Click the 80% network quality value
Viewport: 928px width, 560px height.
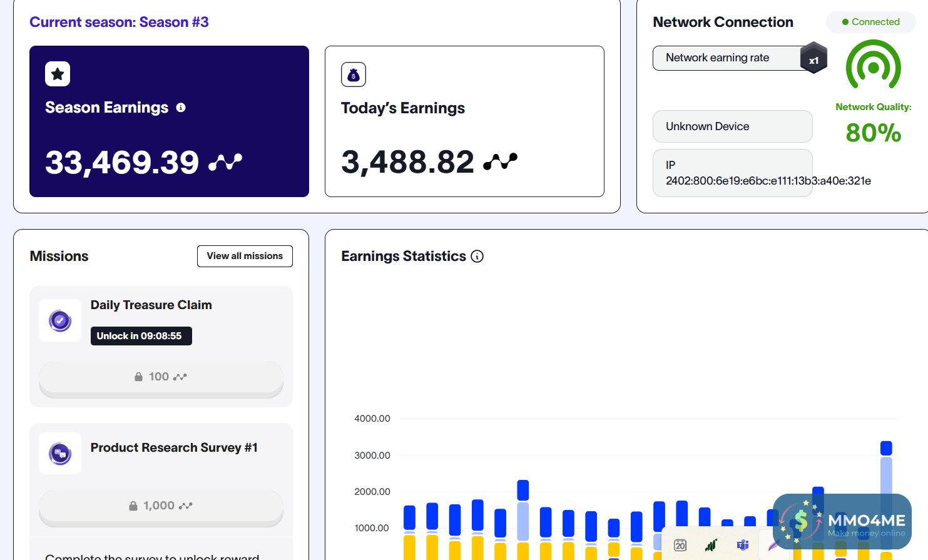(874, 133)
